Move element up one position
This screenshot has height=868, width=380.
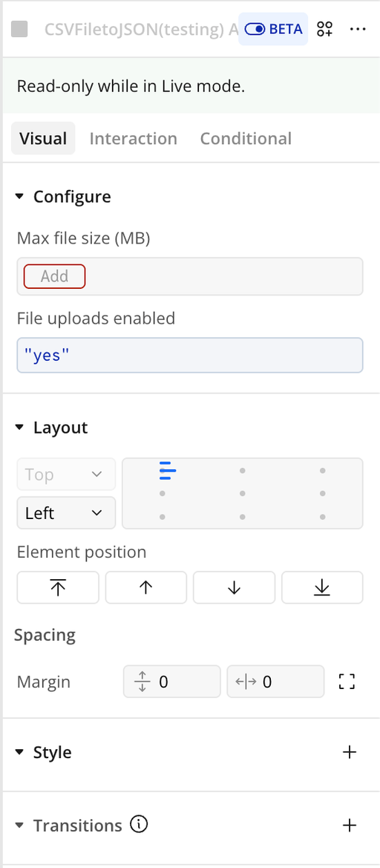pyautogui.click(x=146, y=587)
